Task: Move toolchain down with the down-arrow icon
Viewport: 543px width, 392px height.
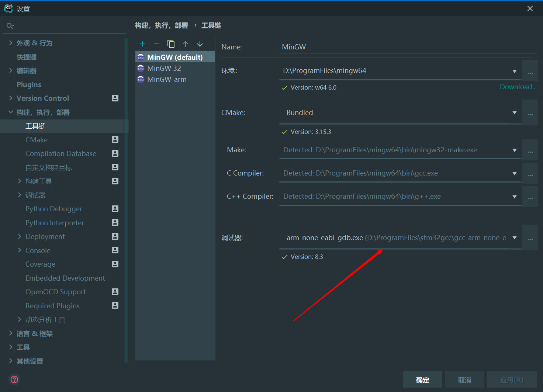Action: coord(200,44)
